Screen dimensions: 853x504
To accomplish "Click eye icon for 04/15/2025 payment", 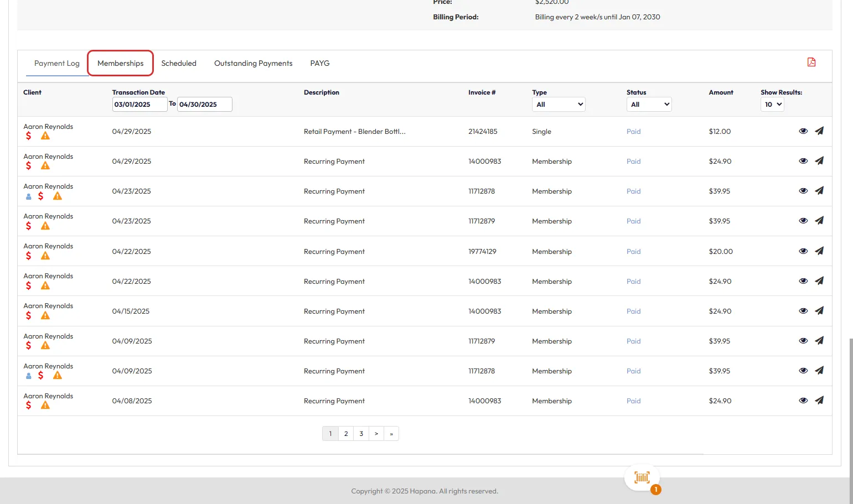I will 803,311.
